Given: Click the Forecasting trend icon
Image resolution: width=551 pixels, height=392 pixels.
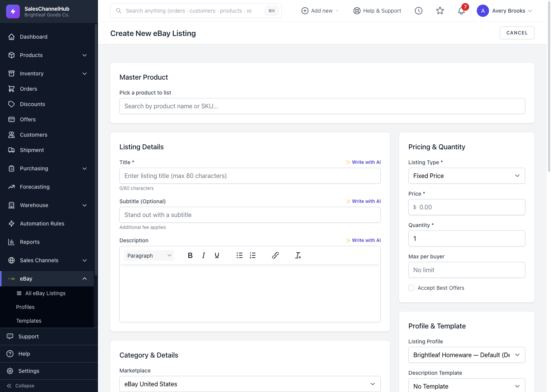Looking at the screenshot, I should click(x=11, y=187).
